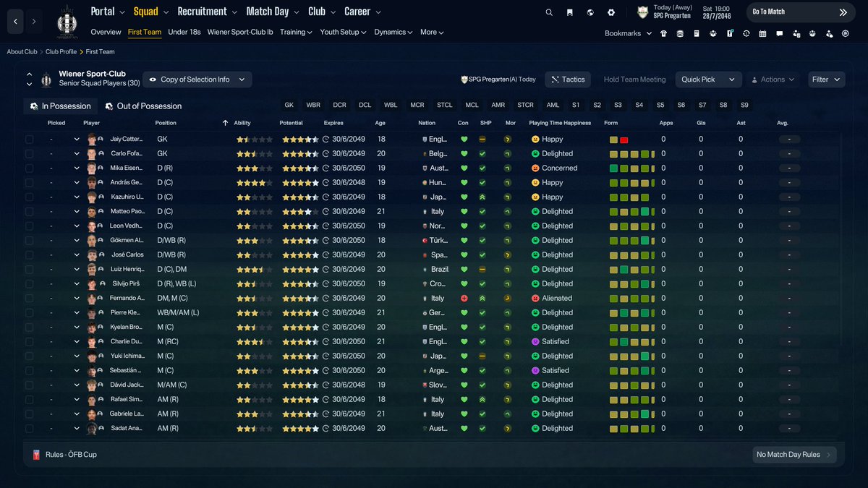Click Jaiy Catter's form colour squares
The image size is (868, 488).
click(618, 139)
